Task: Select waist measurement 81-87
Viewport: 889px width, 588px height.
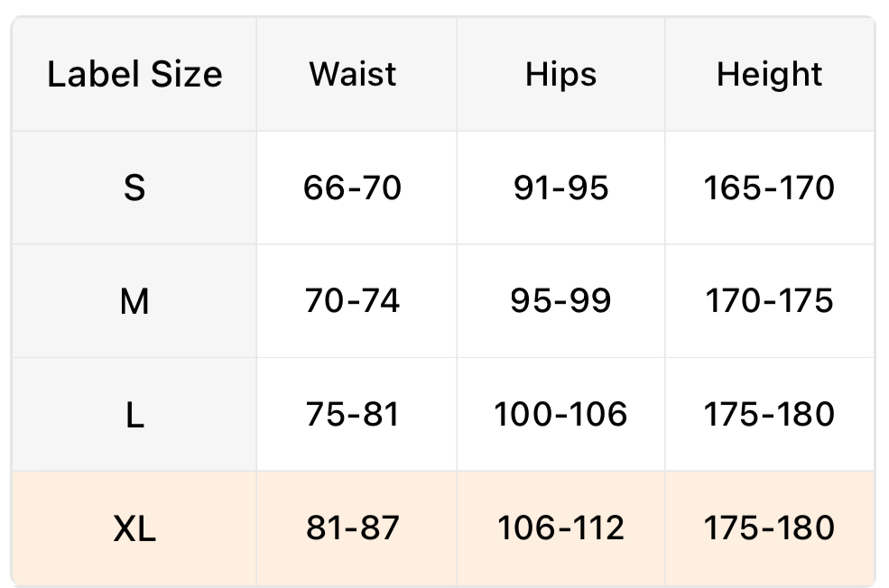Action: [353, 528]
